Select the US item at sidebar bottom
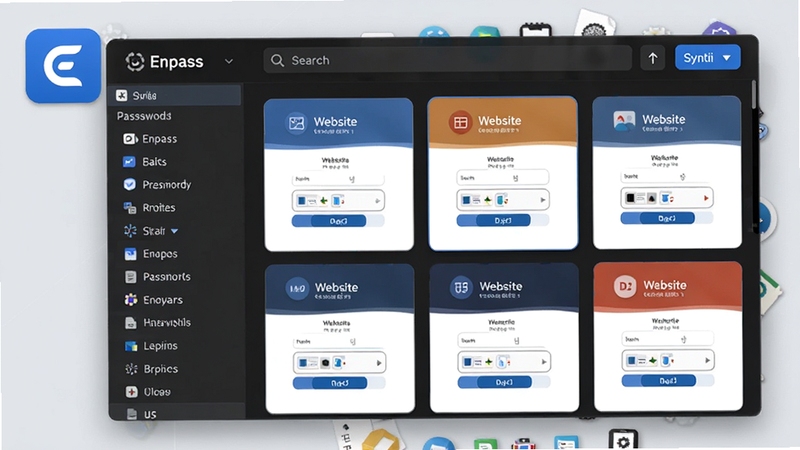Image resolution: width=800 pixels, height=450 pixels. coord(177,413)
